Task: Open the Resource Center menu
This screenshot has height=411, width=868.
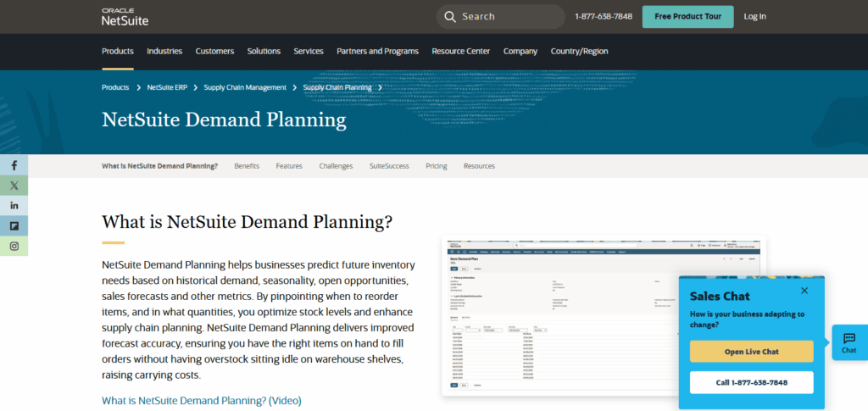Action: click(460, 51)
